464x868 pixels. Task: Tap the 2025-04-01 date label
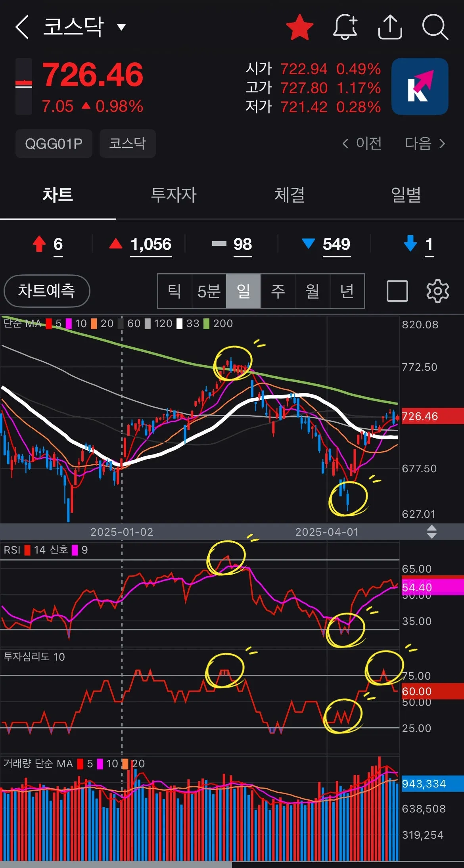pos(327,532)
